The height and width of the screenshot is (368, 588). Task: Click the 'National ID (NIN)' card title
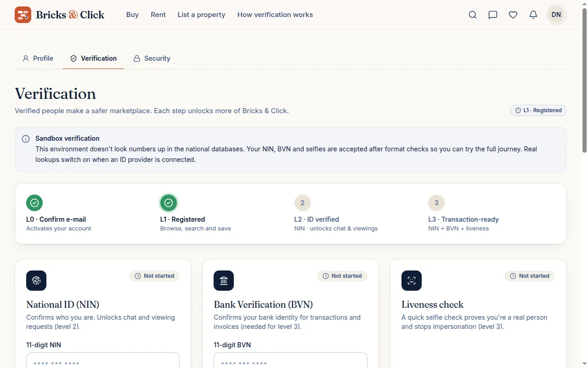(x=63, y=305)
